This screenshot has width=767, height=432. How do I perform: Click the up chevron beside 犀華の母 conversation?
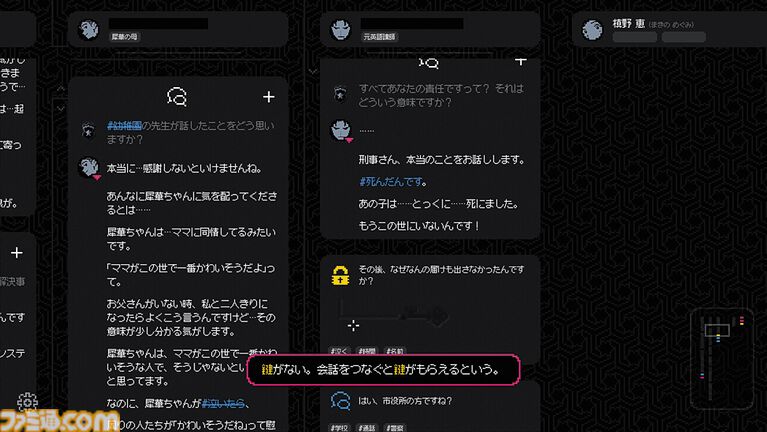61,89
